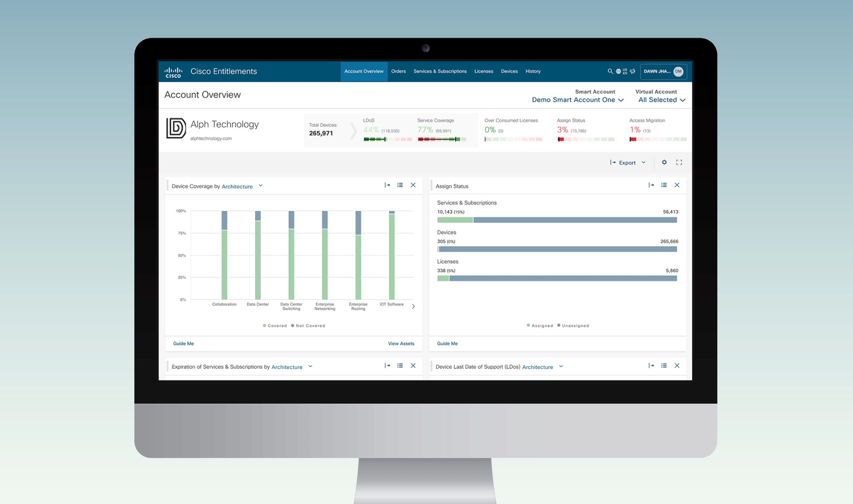The image size is (853, 504).
Task: Select the Licenses tab
Action: 484,71
